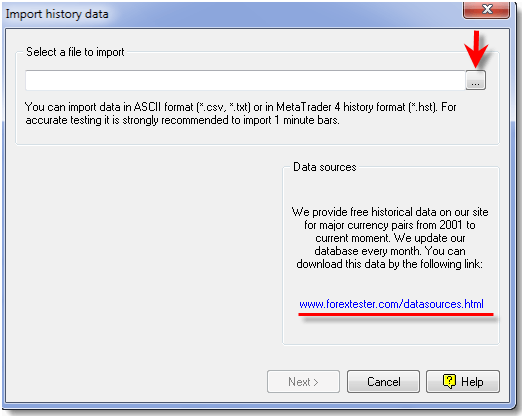Image resolution: width=524 pixels, height=418 pixels.
Task: Cancel the history data import
Action: coord(383,381)
